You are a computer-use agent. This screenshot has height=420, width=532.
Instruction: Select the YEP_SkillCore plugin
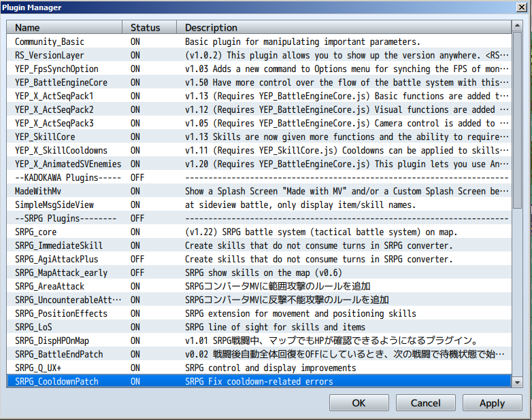tap(259, 137)
